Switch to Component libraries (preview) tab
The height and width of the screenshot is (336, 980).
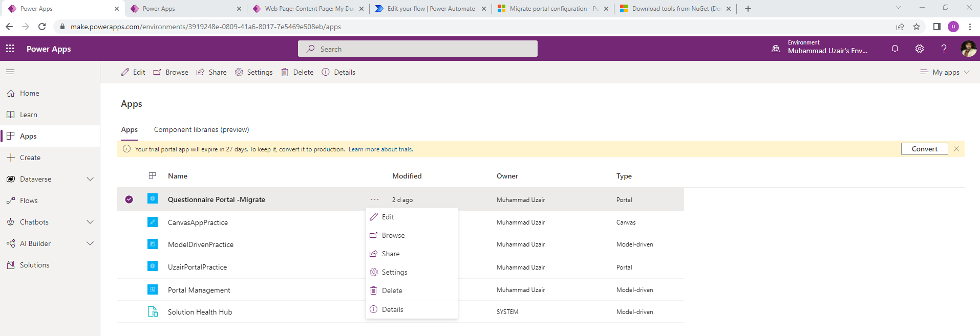[x=201, y=129]
